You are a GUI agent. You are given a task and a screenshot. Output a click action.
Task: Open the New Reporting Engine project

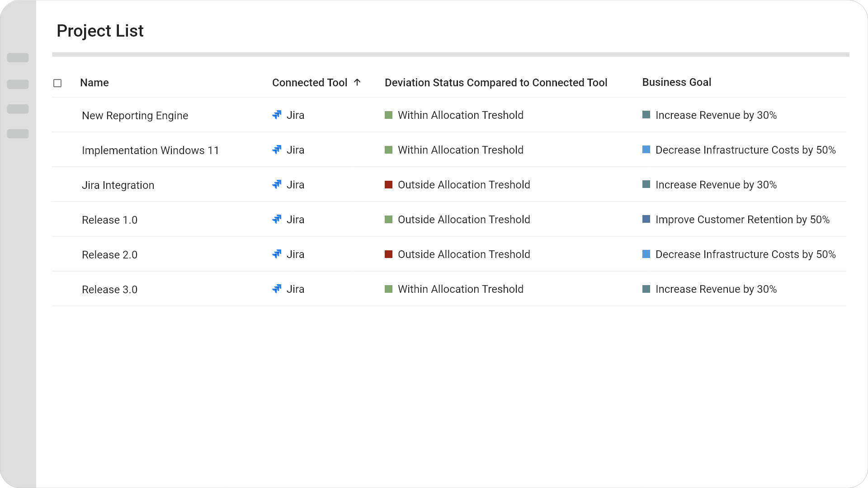(135, 116)
